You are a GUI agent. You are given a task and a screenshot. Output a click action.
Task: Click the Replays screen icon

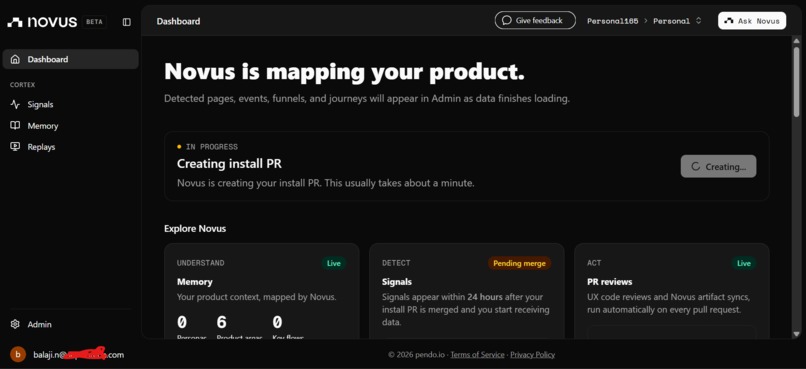(15, 146)
